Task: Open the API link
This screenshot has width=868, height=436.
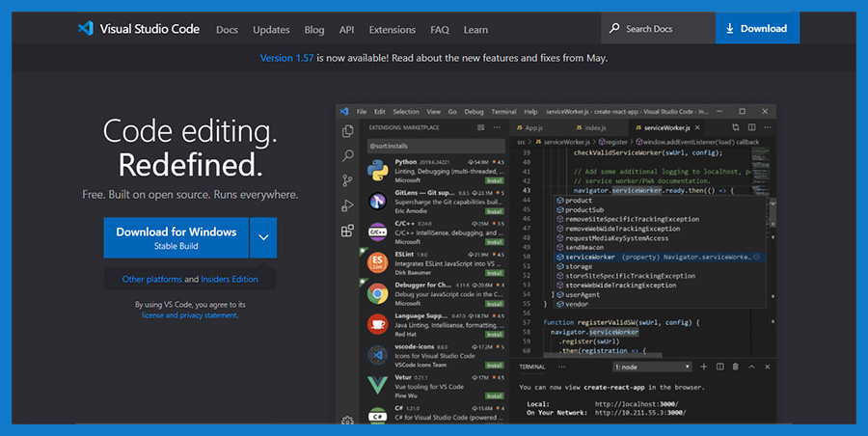Action: coord(346,29)
